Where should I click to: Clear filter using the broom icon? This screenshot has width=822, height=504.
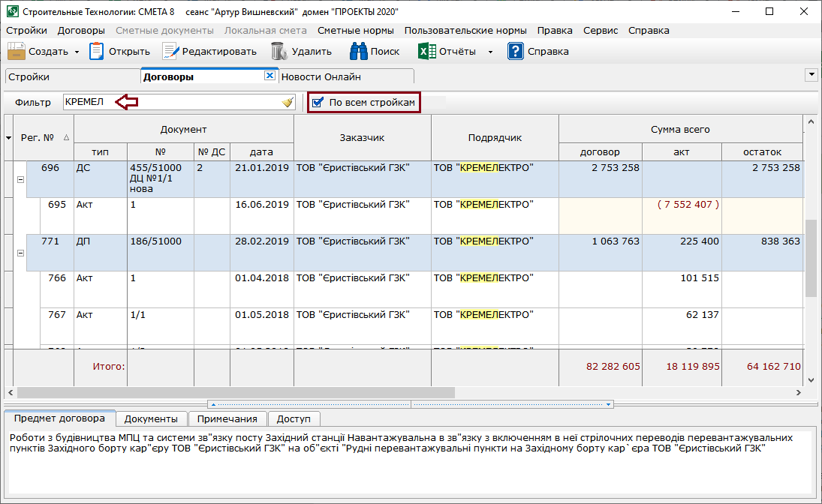pos(288,103)
